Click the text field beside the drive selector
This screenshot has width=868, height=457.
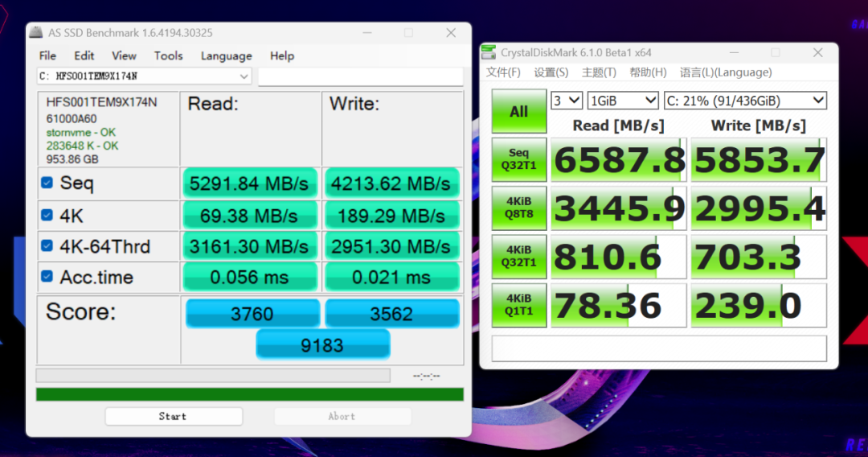pyautogui.click(x=360, y=76)
